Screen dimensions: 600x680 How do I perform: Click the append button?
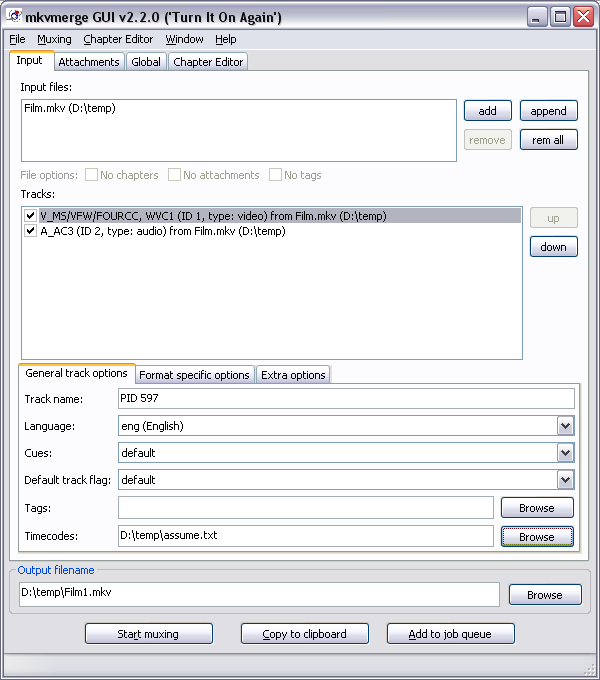point(548,111)
